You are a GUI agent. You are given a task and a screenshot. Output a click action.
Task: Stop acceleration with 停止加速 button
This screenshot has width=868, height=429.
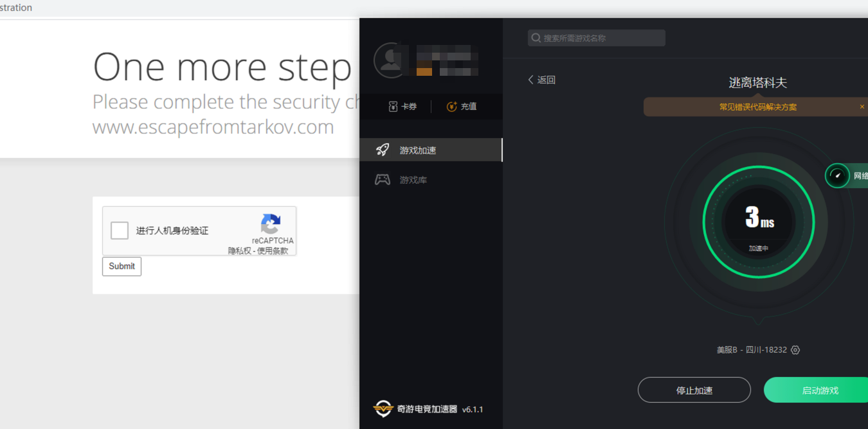coord(694,390)
